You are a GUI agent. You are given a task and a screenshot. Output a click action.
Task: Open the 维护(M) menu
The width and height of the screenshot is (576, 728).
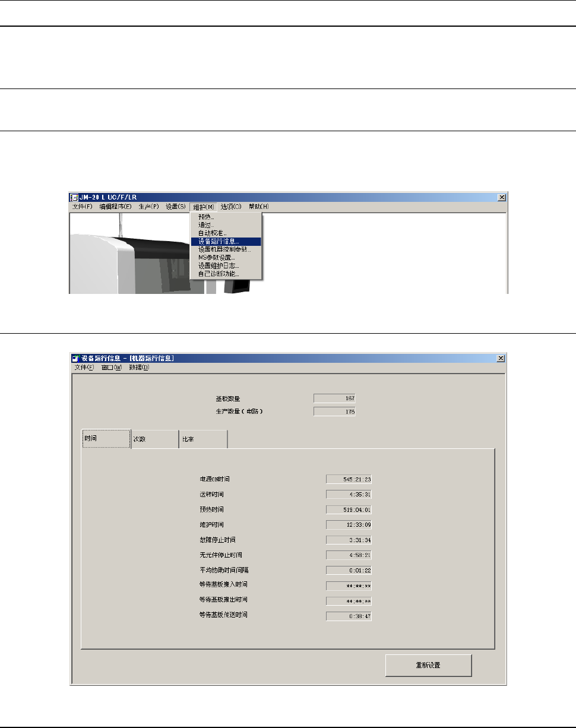pos(204,207)
